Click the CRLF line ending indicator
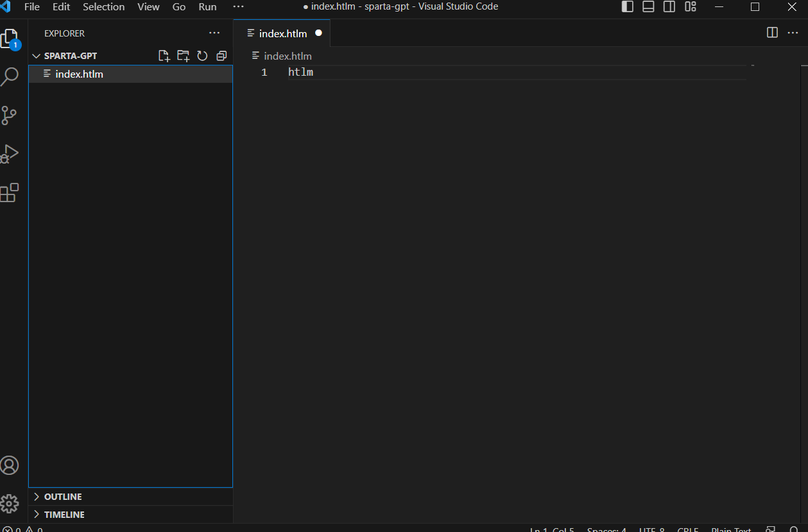Viewport: 808px width, 532px height. coord(688,529)
